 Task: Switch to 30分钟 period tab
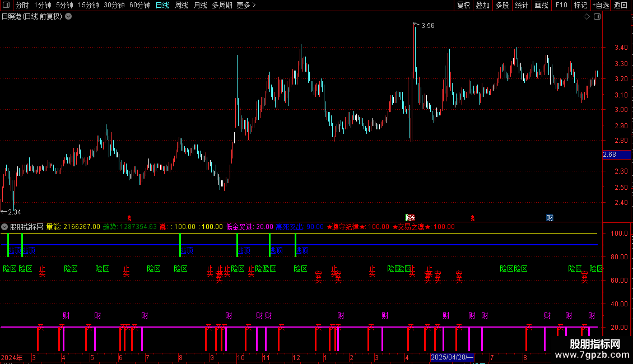114,5
